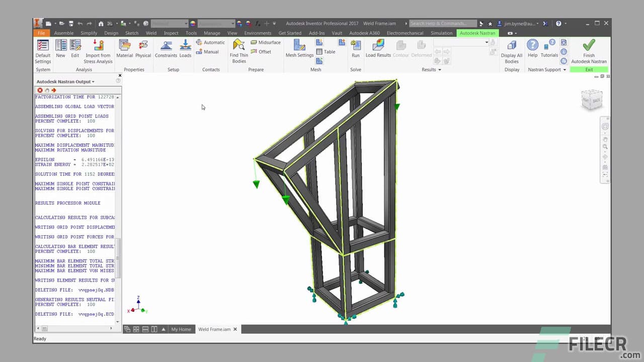Select the Run tool in Solve panel

(x=356, y=49)
